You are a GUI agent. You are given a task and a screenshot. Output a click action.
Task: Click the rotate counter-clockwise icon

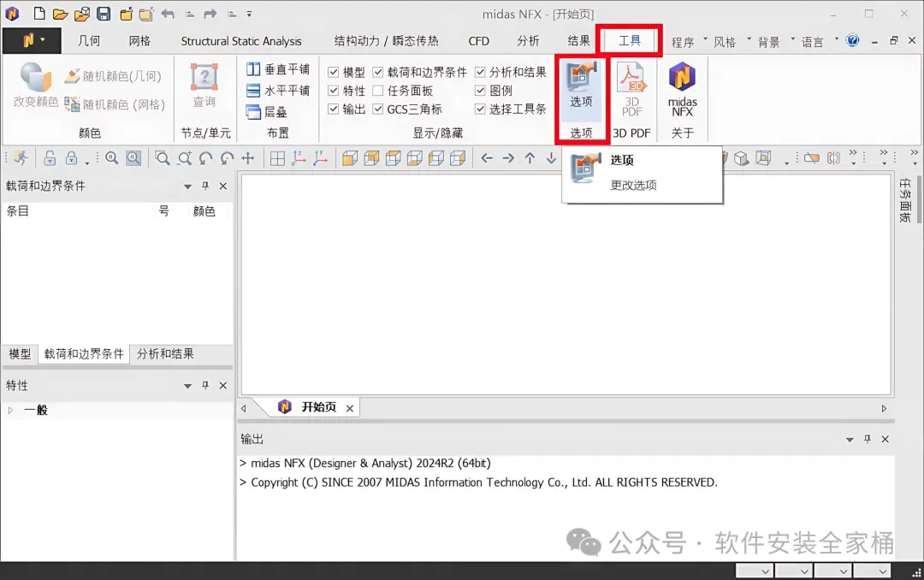tap(205, 158)
